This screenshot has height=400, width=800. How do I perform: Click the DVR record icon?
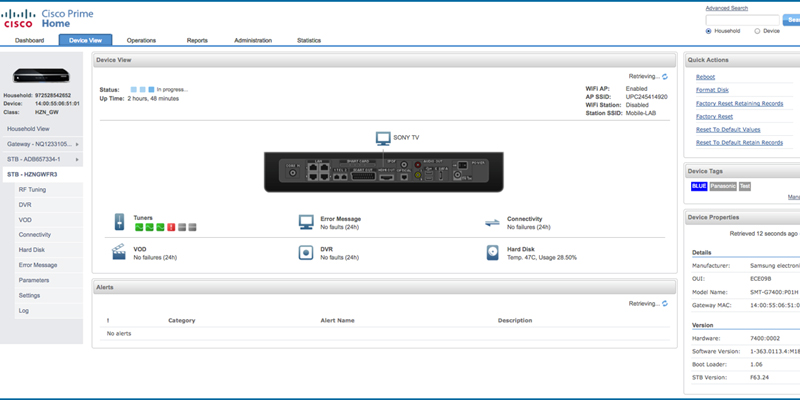[x=306, y=253]
